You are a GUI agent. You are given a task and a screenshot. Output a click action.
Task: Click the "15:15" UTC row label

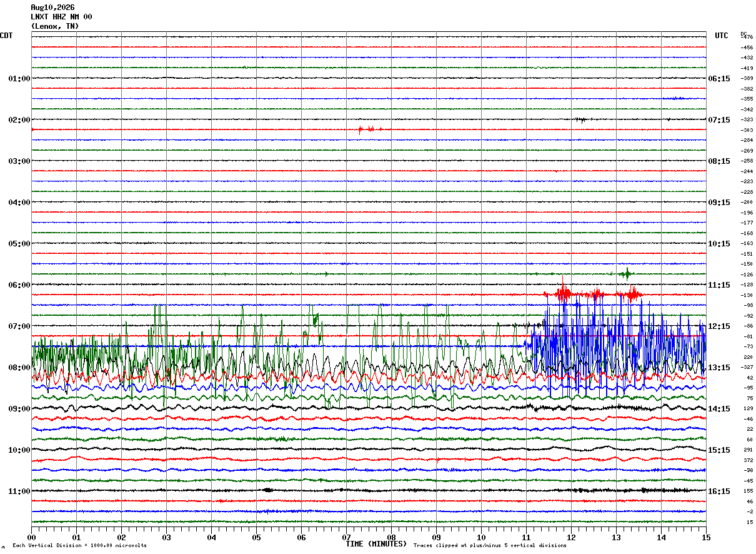(x=719, y=450)
